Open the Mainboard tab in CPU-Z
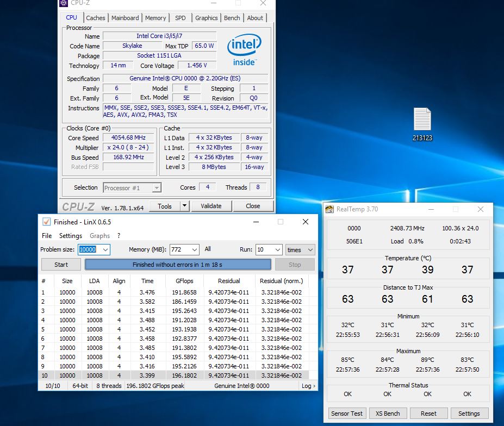 pos(125,18)
